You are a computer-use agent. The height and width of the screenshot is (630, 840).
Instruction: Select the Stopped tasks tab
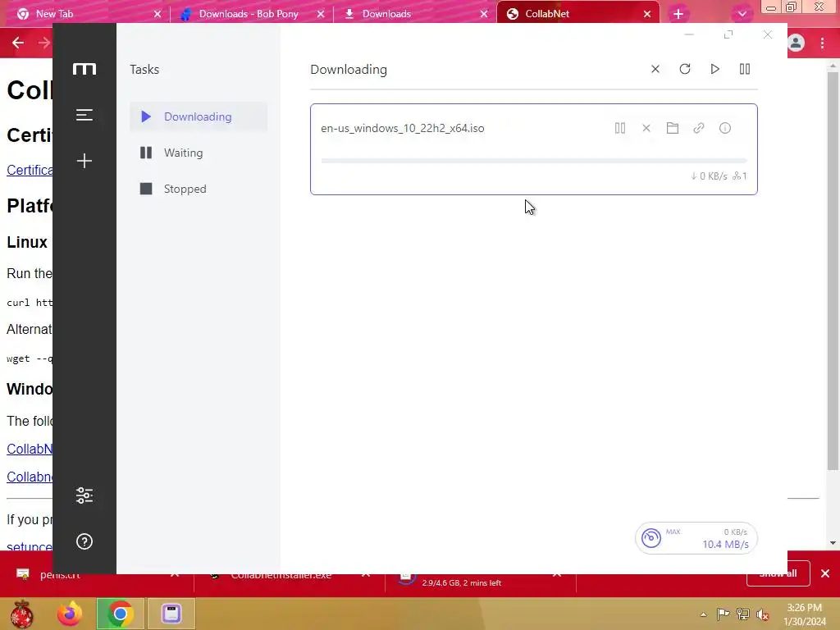click(199, 189)
